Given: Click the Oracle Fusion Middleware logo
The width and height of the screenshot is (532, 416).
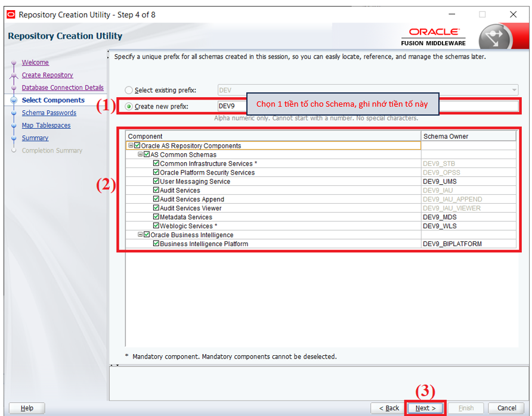Looking at the screenshot, I should point(433,36).
